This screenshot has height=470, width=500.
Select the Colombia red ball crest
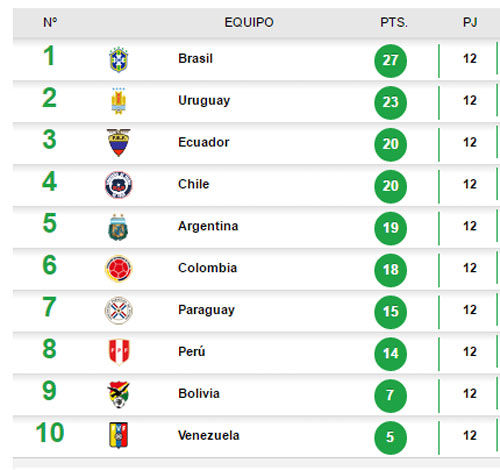coord(118,269)
